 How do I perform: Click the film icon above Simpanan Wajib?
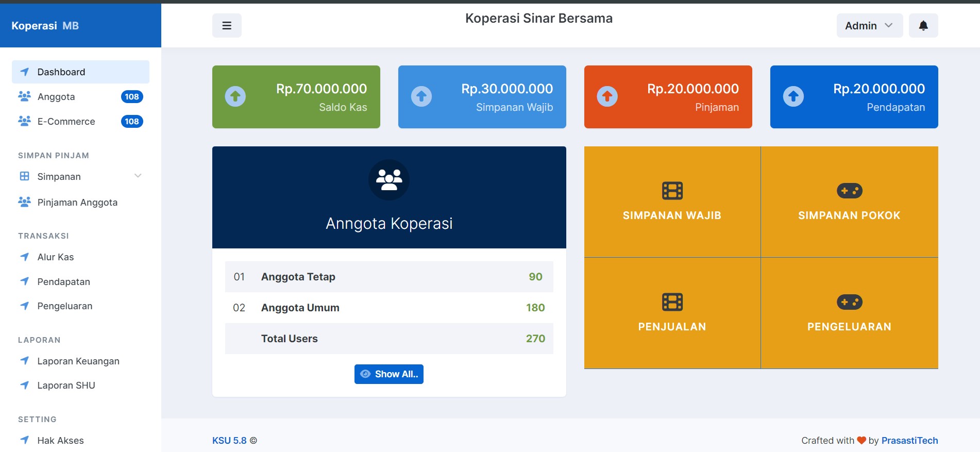pyautogui.click(x=672, y=191)
